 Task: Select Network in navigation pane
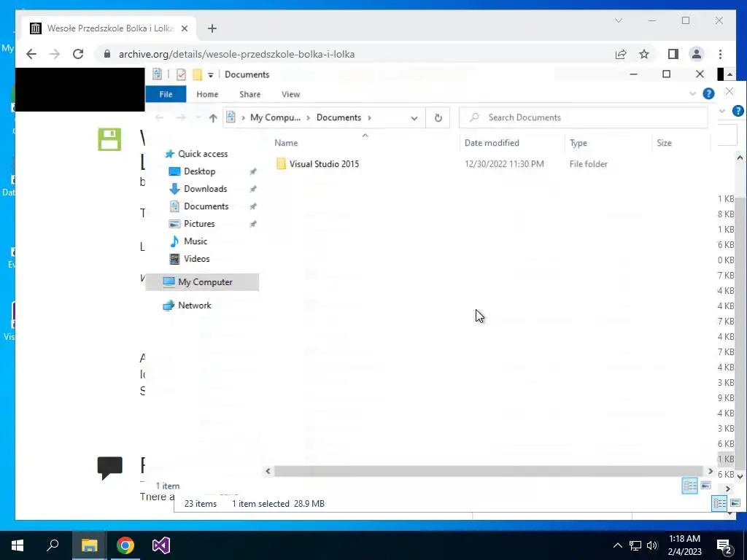187,306
